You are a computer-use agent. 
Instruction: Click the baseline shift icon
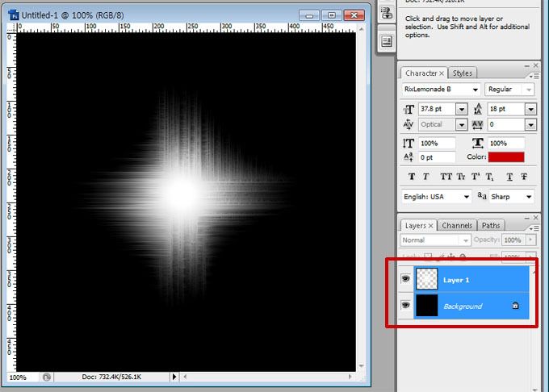point(409,157)
